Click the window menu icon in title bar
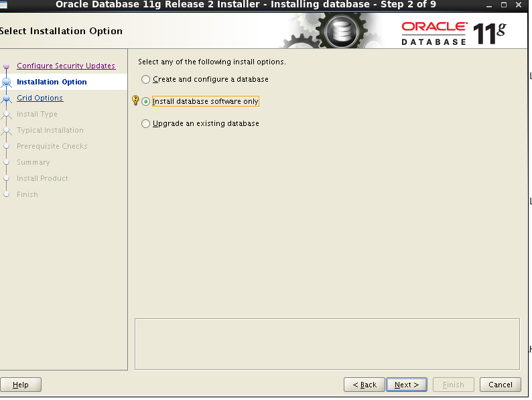The height and width of the screenshot is (400, 532). (3, 5)
